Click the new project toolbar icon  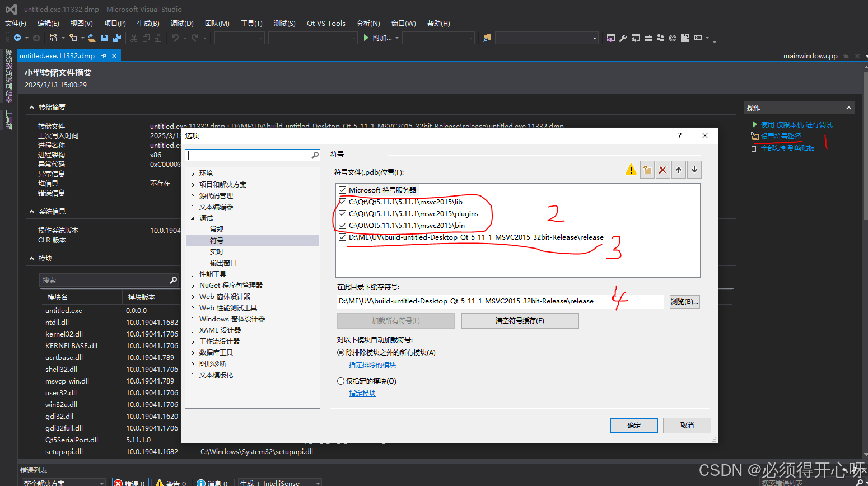tap(54, 38)
